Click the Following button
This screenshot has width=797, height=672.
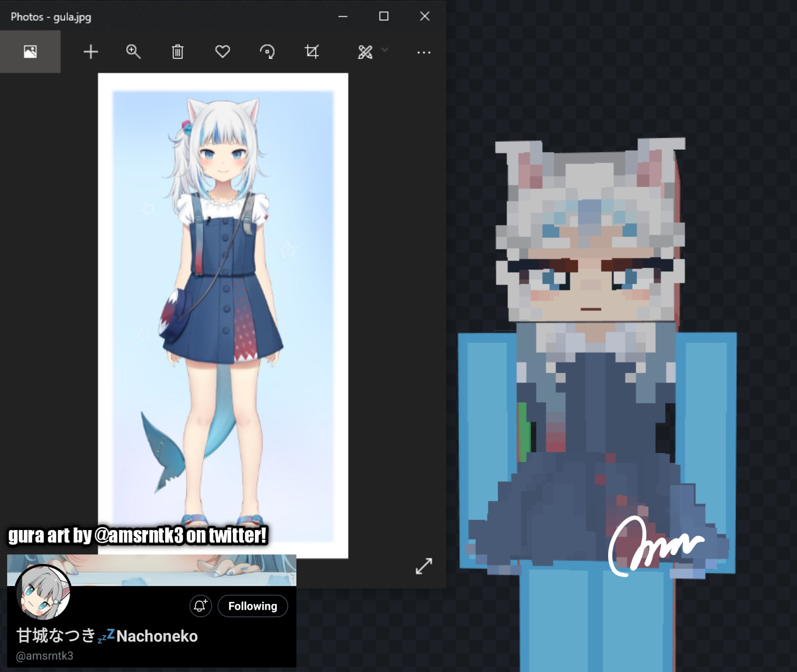click(252, 606)
